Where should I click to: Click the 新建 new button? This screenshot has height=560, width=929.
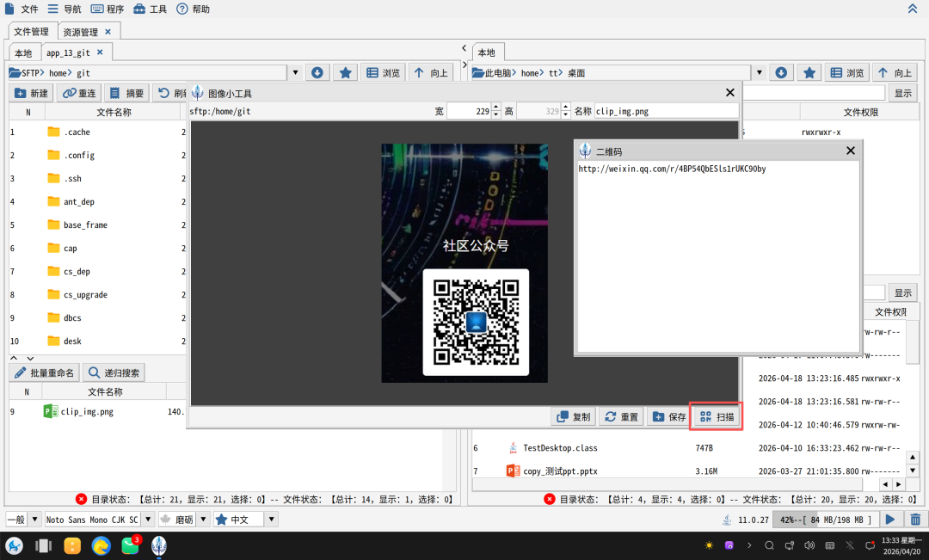tap(32, 93)
